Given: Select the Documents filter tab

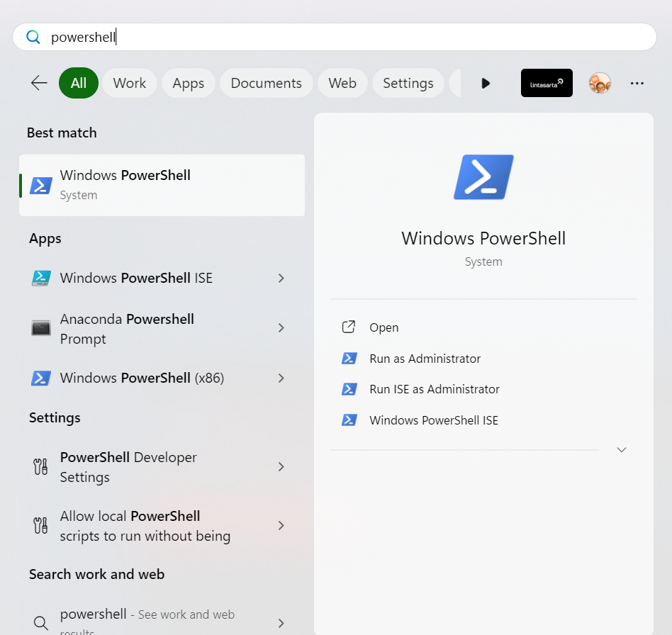Looking at the screenshot, I should click(x=266, y=83).
